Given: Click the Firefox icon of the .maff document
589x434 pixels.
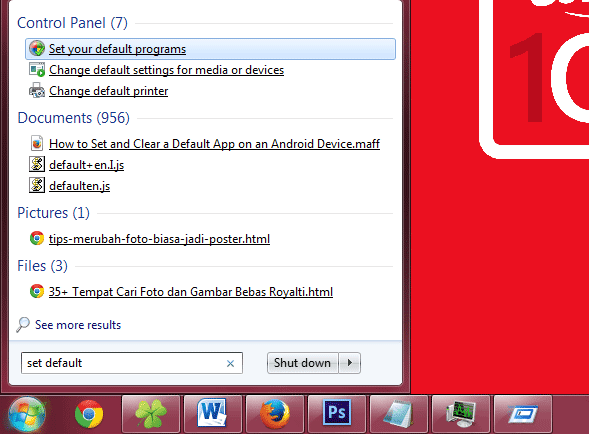Looking at the screenshot, I should coord(37,143).
